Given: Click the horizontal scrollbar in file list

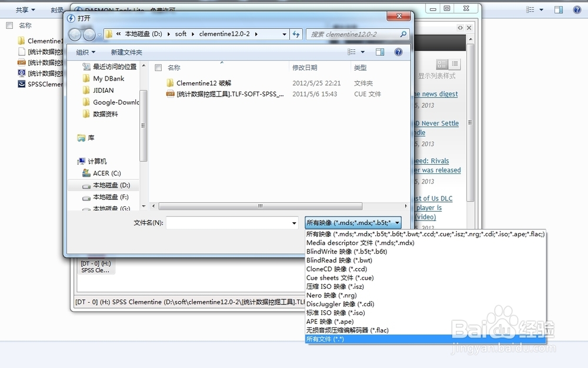Looking at the screenshot, I should pos(260,206).
